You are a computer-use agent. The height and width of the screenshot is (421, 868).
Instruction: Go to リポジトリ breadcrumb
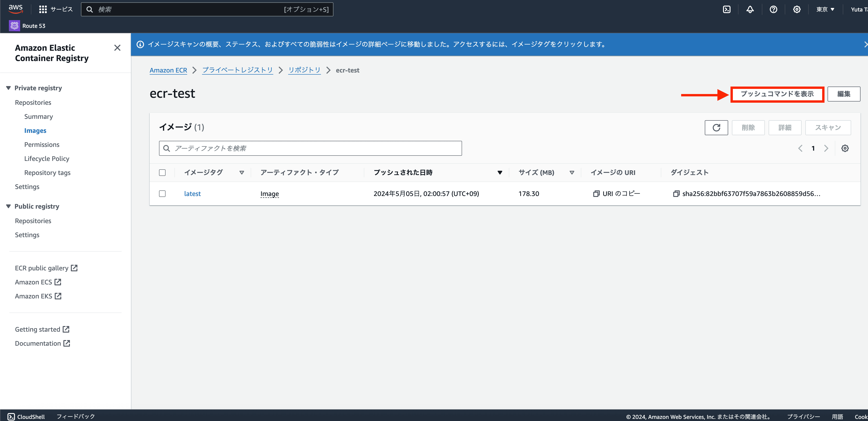304,70
